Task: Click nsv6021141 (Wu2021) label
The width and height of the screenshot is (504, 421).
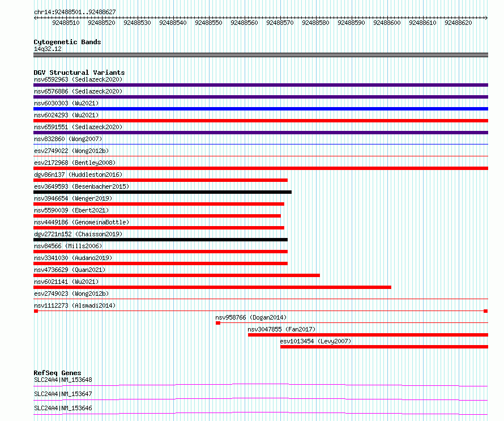Action: (x=66, y=282)
